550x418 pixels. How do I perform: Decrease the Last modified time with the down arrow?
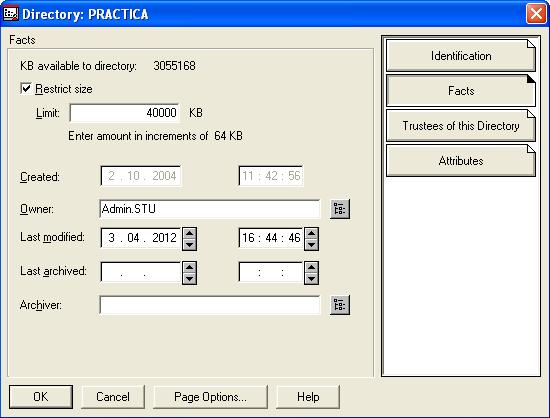(311, 244)
